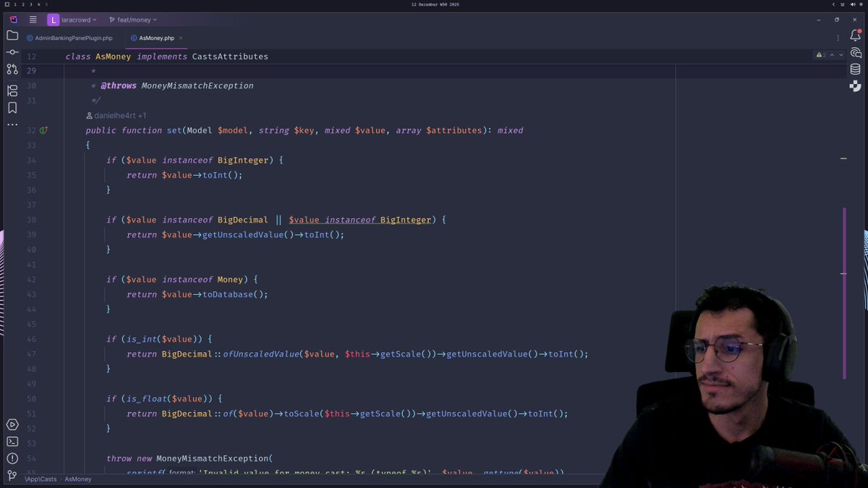Click the \App\Casts breadcrumb
This screenshot has height=488, width=868.
pos(41,479)
